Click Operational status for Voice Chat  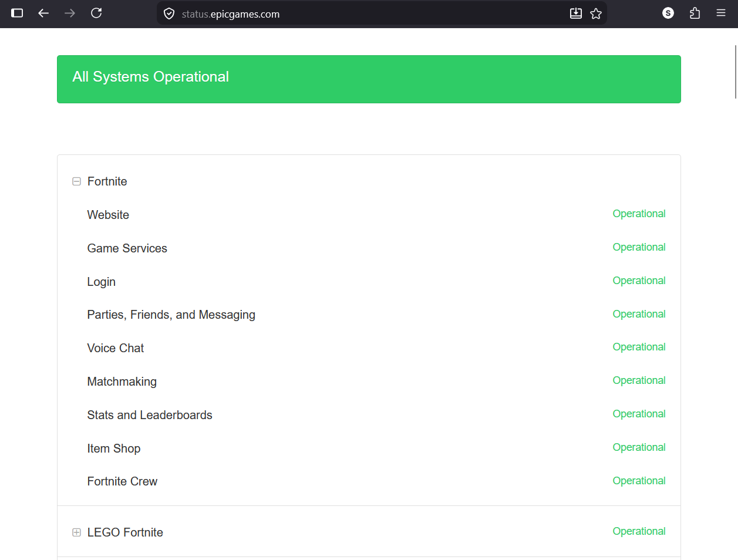[x=639, y=347]
